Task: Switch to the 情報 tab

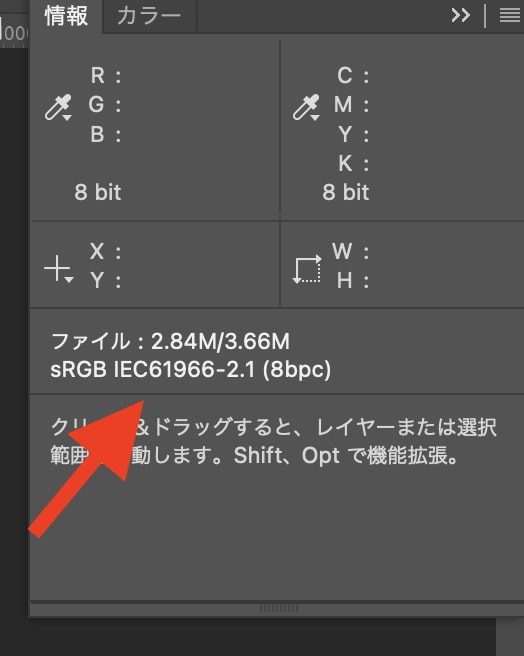Action: pyautogui.click(x=66, y=16)
